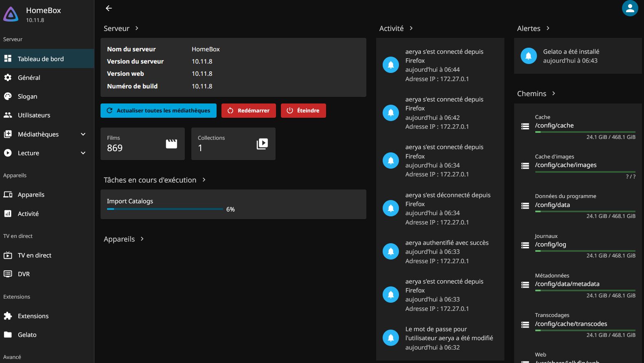Open the Général settings page
Viewport: 644px width, 363px height.
(x=47, y=77)
